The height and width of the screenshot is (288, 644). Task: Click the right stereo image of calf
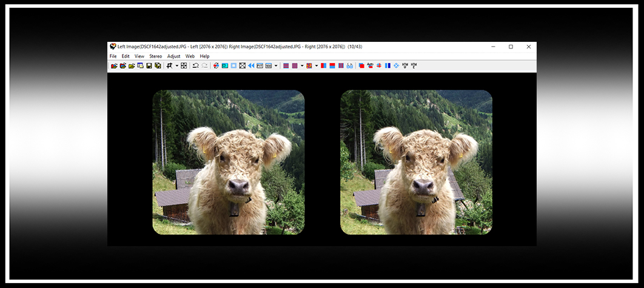416,162
